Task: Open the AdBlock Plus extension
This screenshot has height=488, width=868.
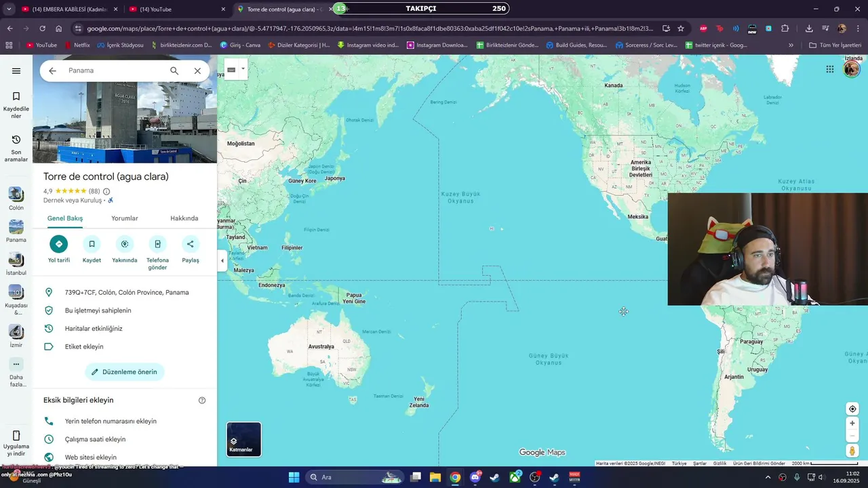Action: coord(703,28)
